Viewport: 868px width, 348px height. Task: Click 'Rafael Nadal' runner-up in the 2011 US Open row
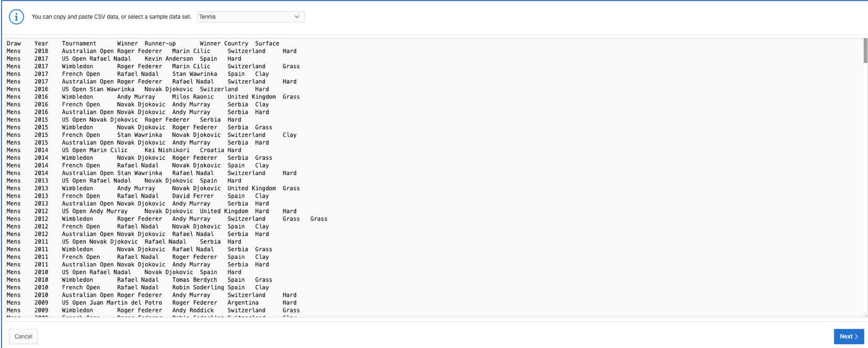pyautogui.click(x=165, y=242)
